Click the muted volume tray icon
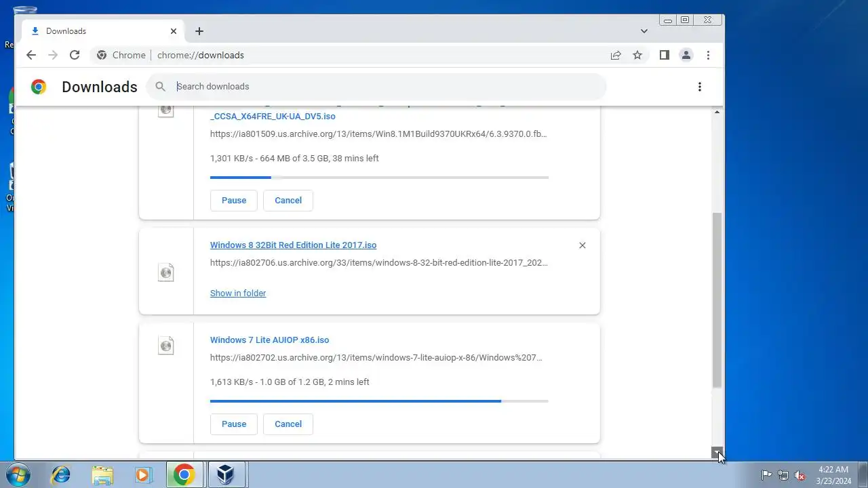 (800, 475)
